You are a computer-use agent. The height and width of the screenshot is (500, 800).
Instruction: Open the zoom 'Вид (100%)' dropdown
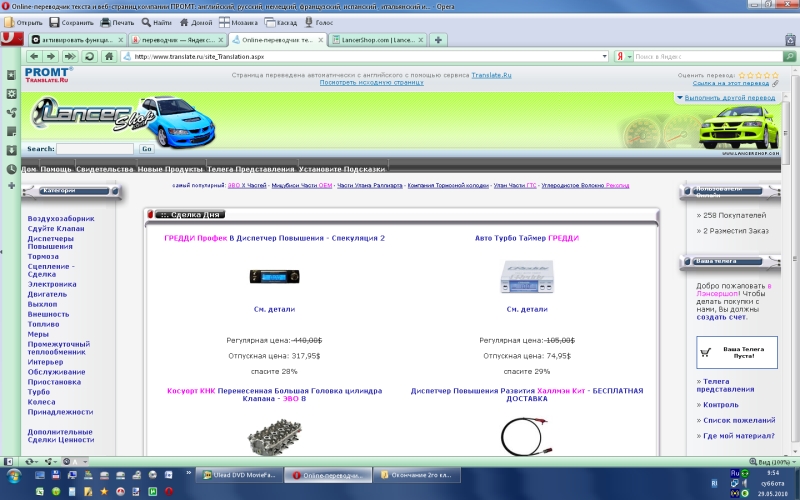tap(772, 462)
